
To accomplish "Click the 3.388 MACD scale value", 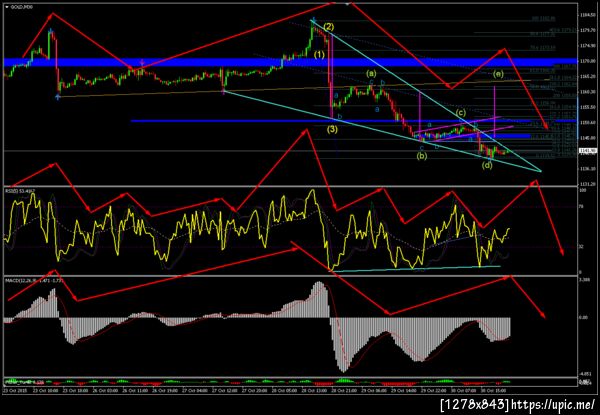I will point(584,280).
